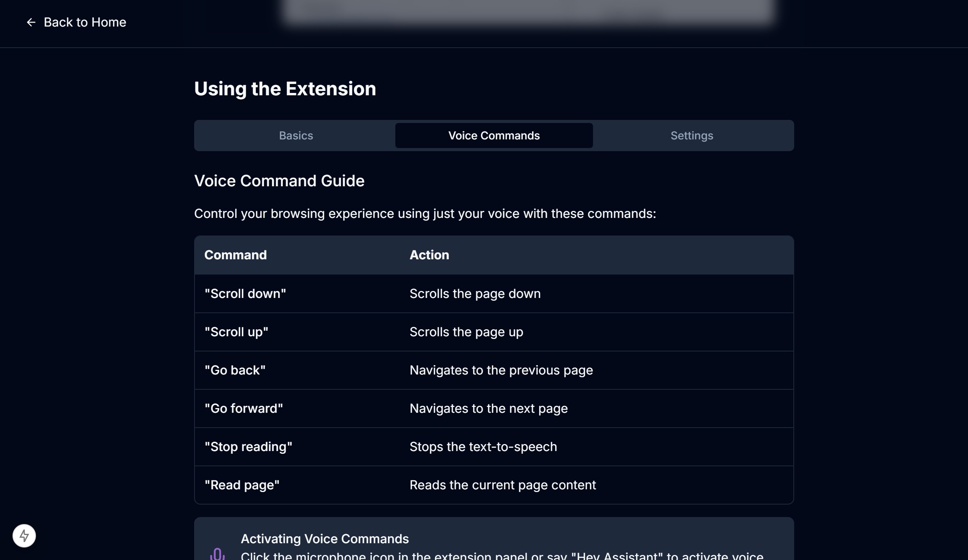Open the Basics tab
Screen dimensions: 968x560
pyautogui.click(x=296, y=136)
